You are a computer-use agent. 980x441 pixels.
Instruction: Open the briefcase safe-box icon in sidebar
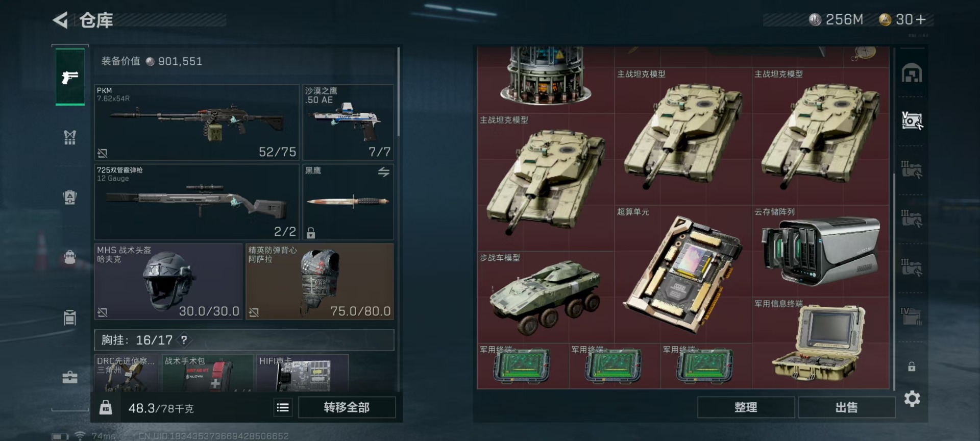click(70, 377)
